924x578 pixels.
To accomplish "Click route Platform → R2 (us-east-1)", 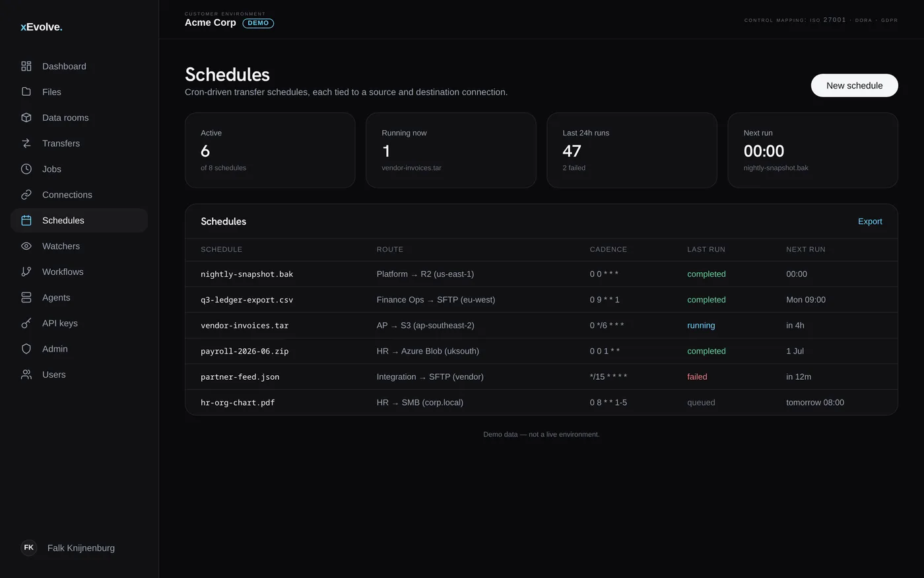I will [x=425, y=274].
